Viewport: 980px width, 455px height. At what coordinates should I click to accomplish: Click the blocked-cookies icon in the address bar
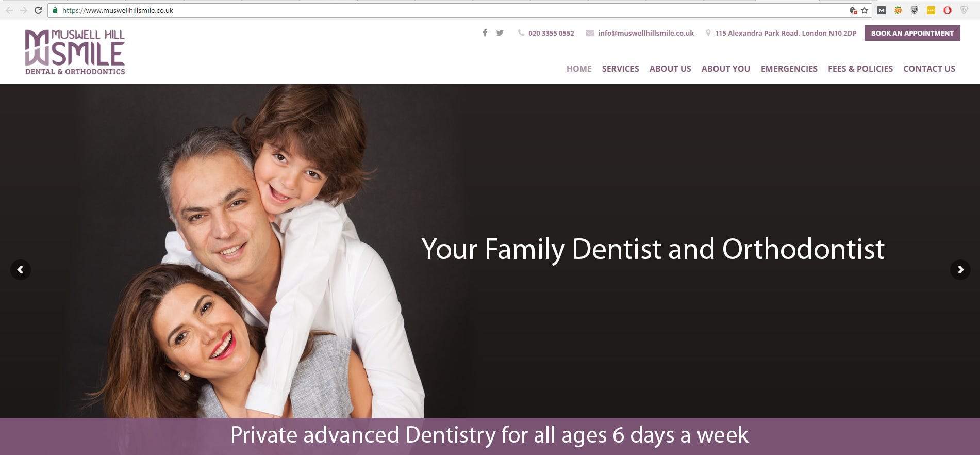(x=853, y=10)
